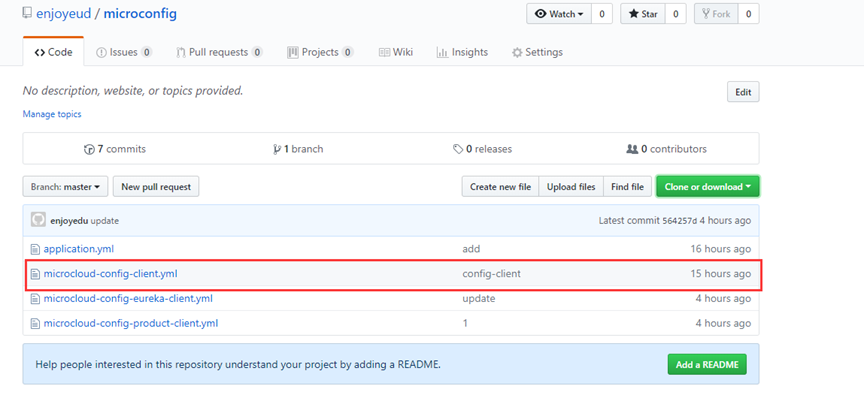The width and height of the screenshot is (864, 395).
Task: Click the enjoyedu committer avatar
Action: click(x=38, y=220)
